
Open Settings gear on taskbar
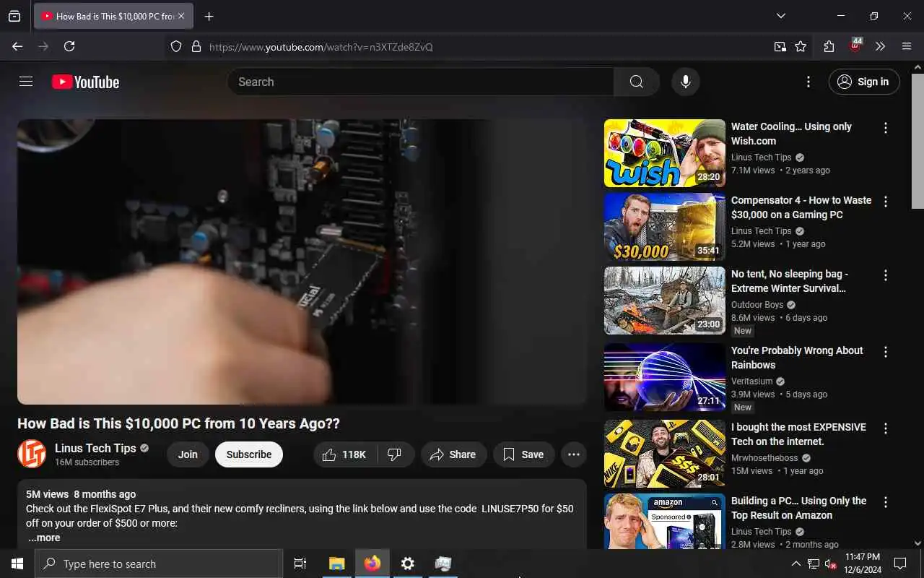click(x=408, y=564)
